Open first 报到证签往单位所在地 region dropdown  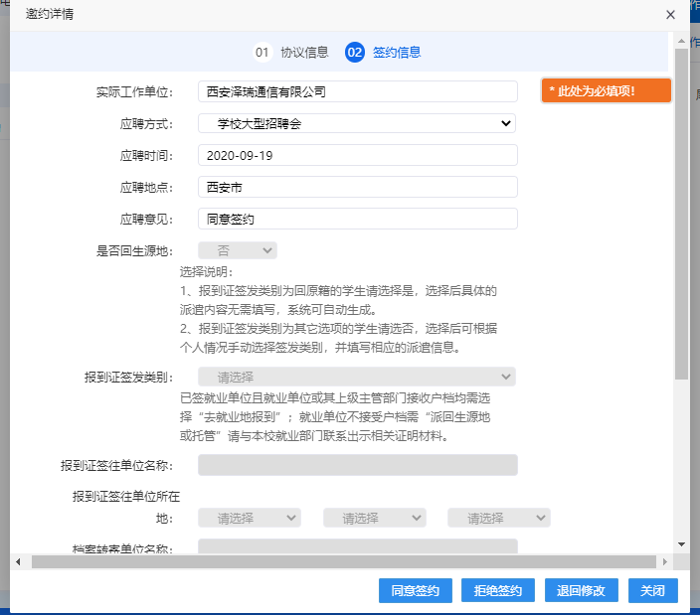pyautogui.click(x=250, y=518)
